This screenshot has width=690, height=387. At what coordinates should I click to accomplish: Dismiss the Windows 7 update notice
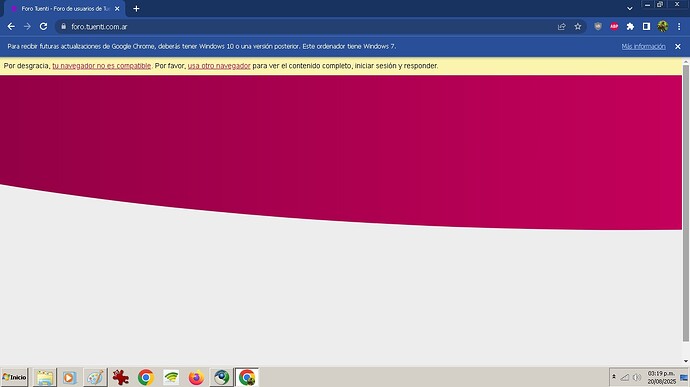pos(678,46)
